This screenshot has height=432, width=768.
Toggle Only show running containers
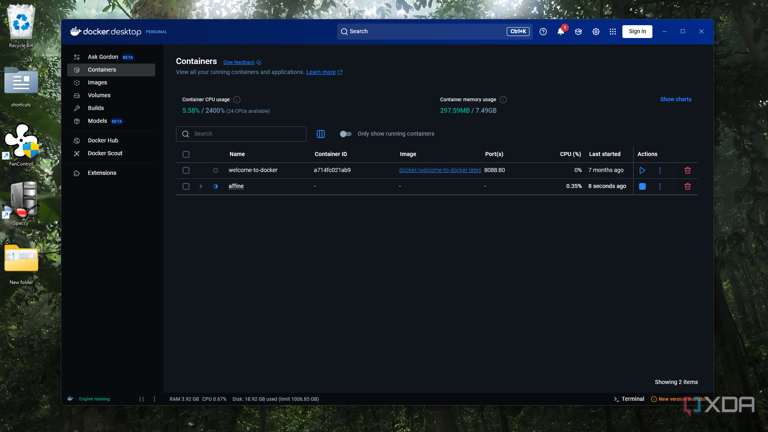point(345,134)
